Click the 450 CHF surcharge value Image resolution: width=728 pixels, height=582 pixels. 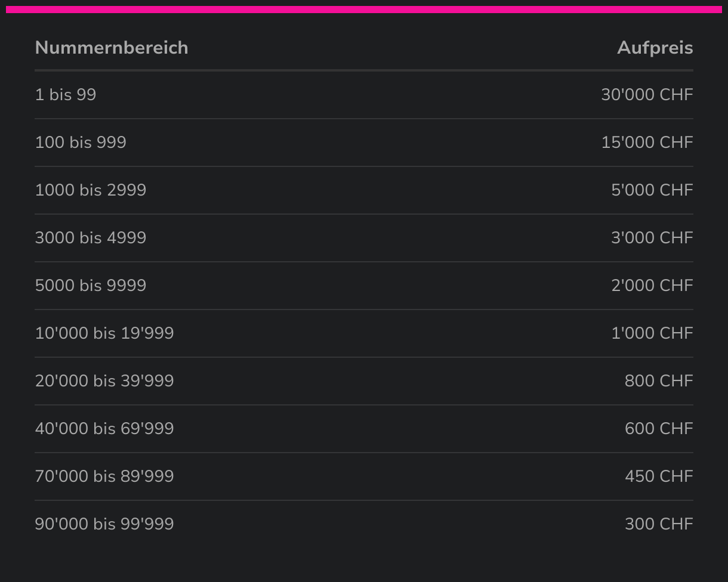pyautogui.click(x=659, y=476)
